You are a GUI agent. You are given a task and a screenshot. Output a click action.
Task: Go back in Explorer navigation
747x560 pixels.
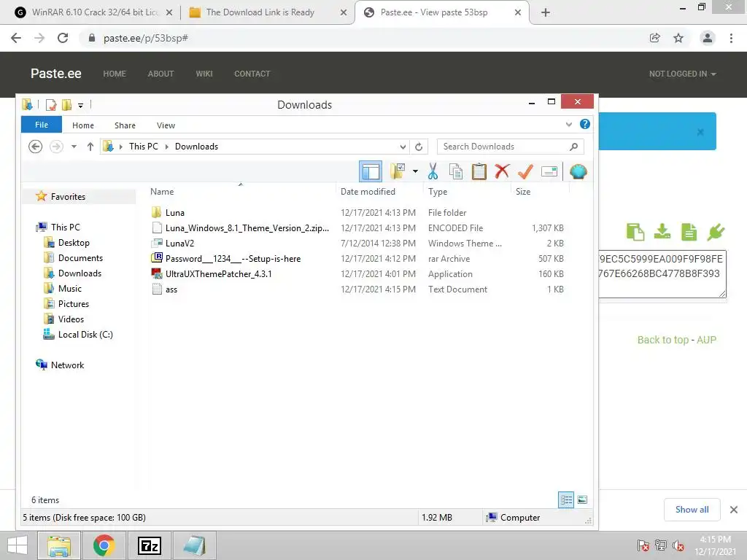(x=35, y=146)
